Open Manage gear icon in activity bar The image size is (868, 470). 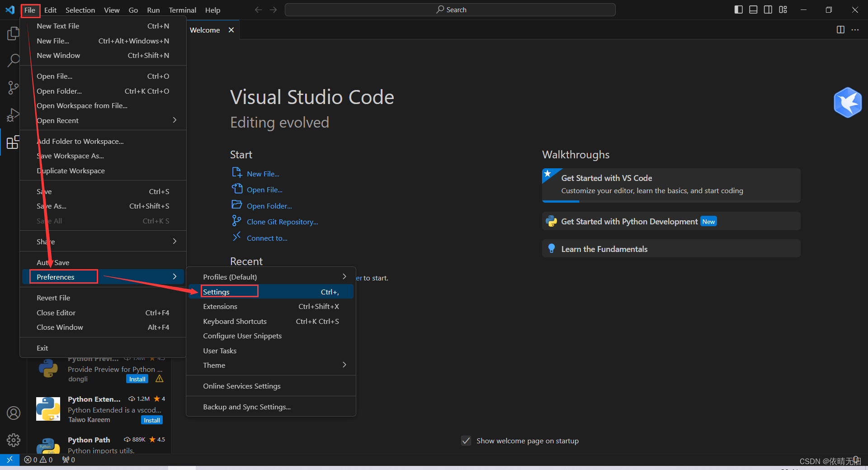[x=13, y=440]
